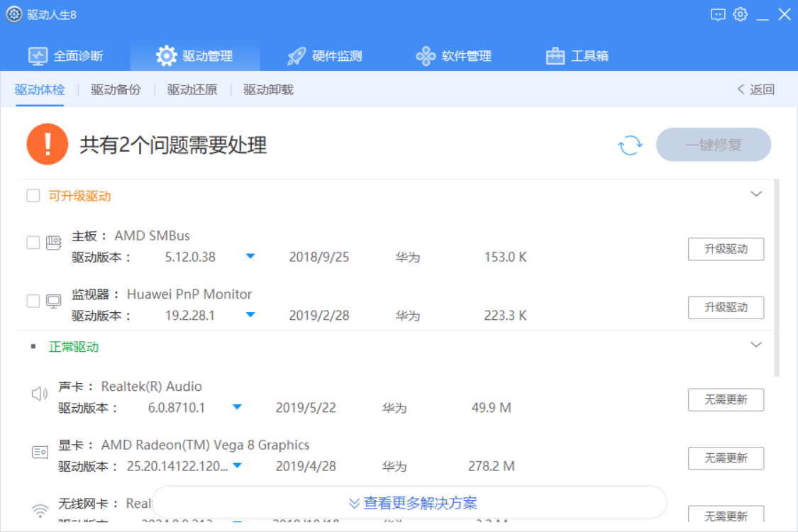Click the AMD SMBus device name
This screenshot has width=798, height=532.
tap(153, 235)
